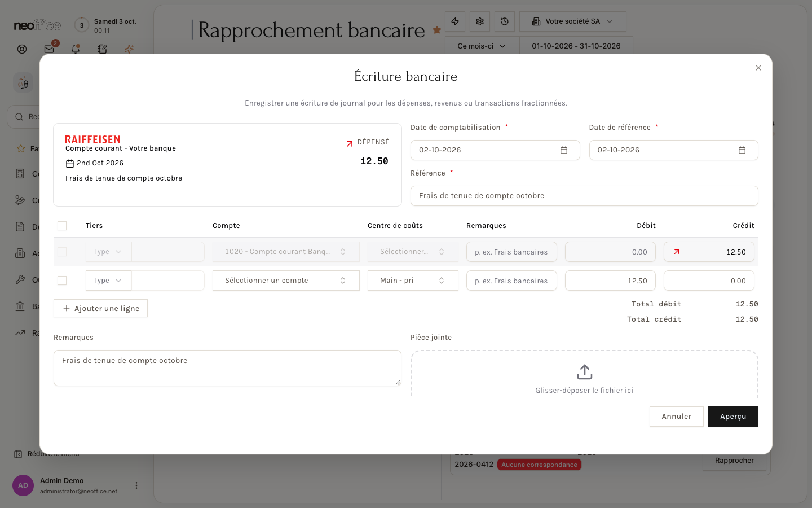Open calendar picker for Date de référence

tap(742, 150)
